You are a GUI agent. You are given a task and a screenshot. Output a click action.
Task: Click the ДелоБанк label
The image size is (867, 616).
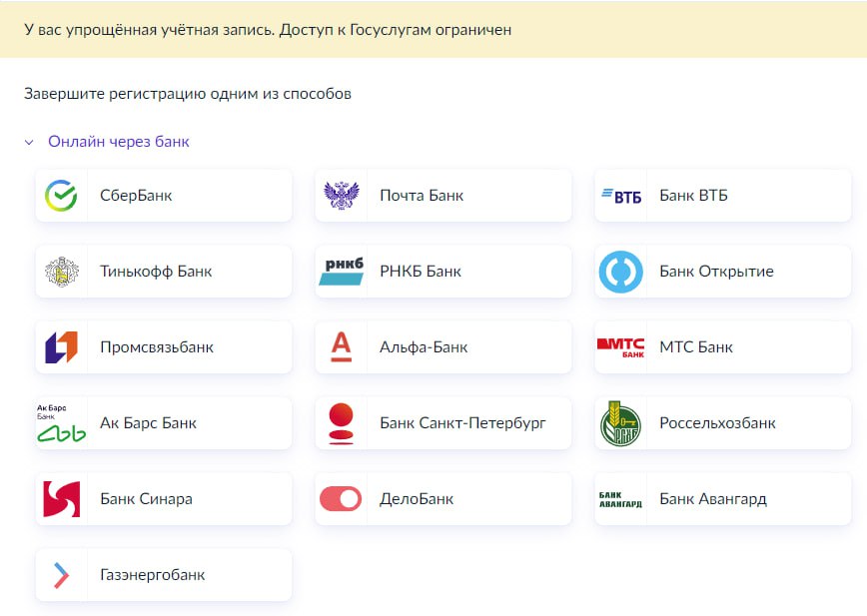(x=417, y=499)
